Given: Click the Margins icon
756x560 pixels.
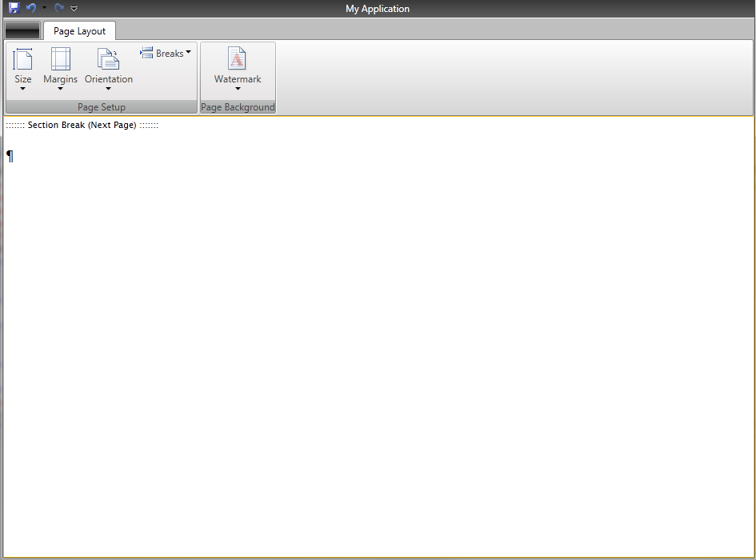Looking at the screenshot, I should click(x=61, y=59).
